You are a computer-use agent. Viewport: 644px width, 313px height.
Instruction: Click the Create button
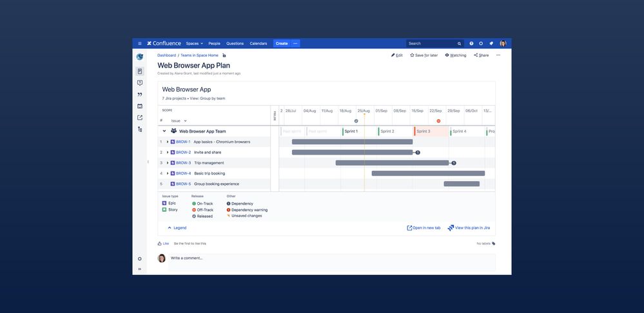pos(282,44)
